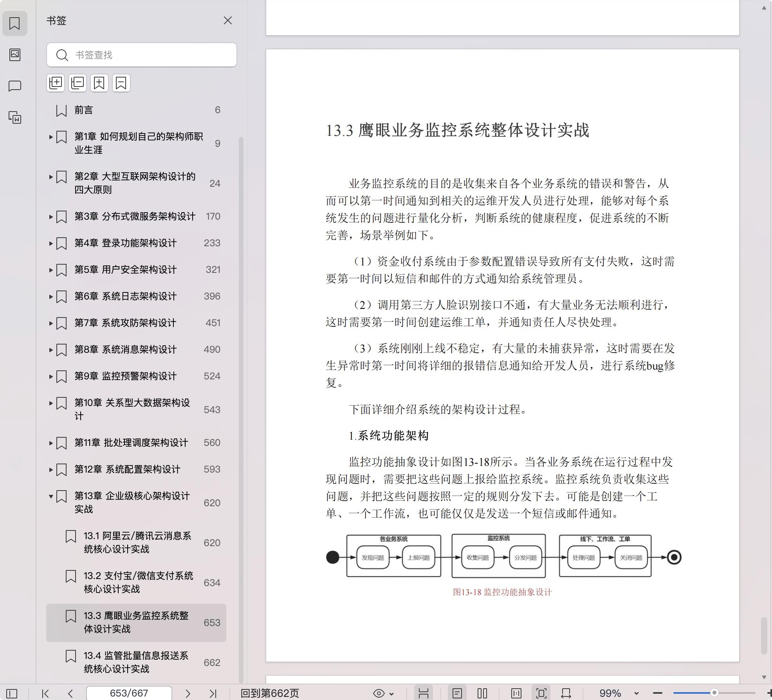Image resolution: width=772 pixels, height=700 pixels.
Task: Click page number 451 of 第7章
Action: pyautogui.click(x=213, y=323)
